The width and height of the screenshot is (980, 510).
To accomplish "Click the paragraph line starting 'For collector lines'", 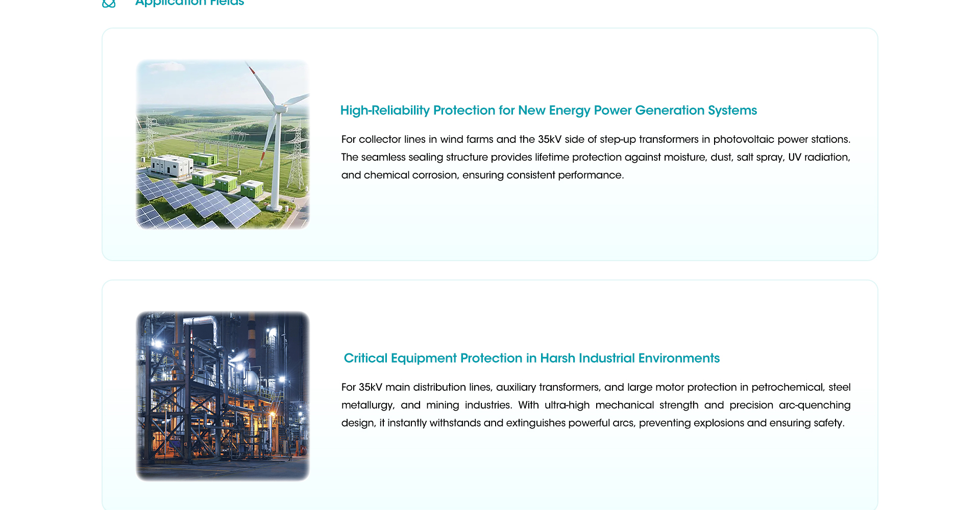I will click(595, 139).
